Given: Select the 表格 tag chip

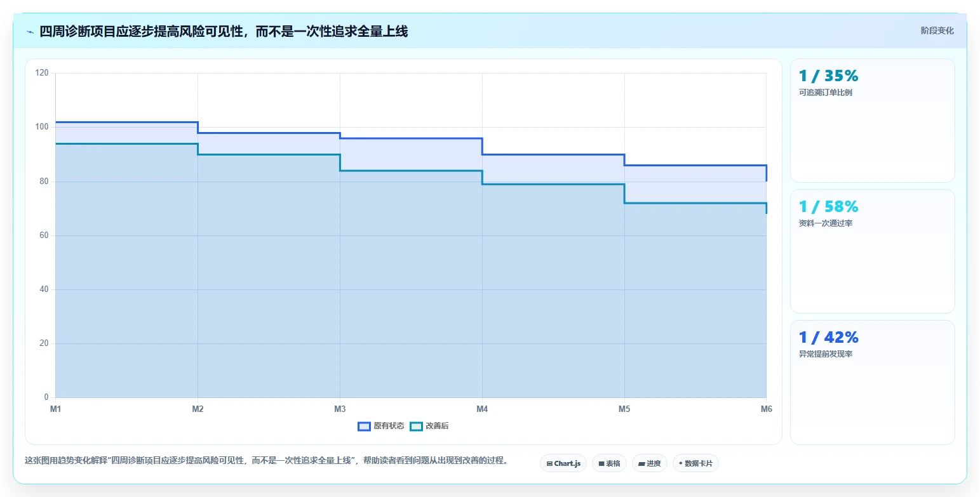Looking at the screenshot, I should tap(609, 463).
